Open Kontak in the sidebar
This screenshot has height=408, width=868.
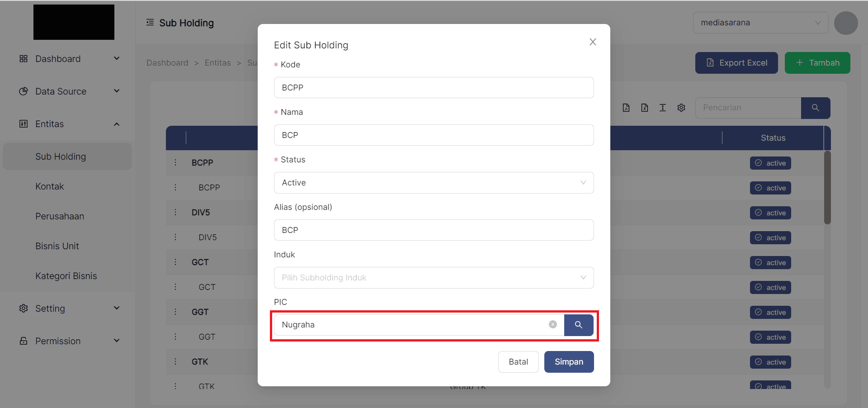click(50, 186)
